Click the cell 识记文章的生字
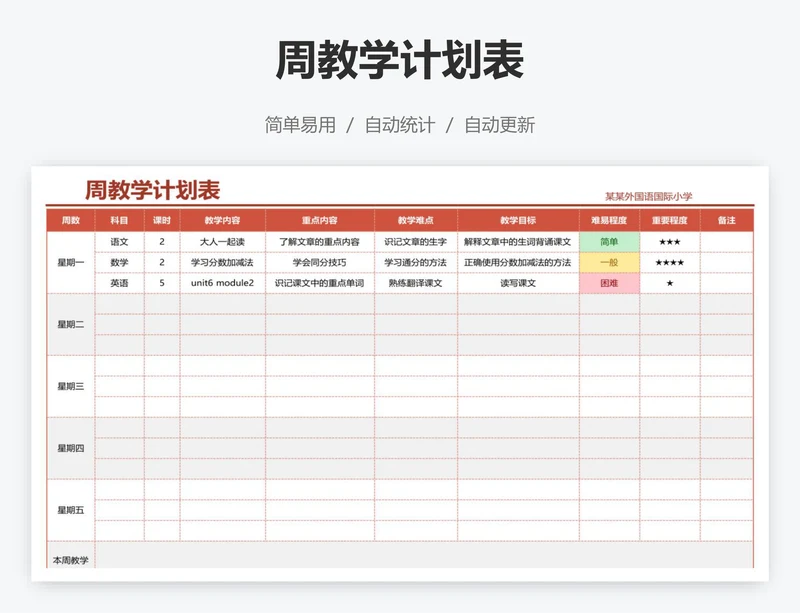Screen dimensions: 800x613 416,242
